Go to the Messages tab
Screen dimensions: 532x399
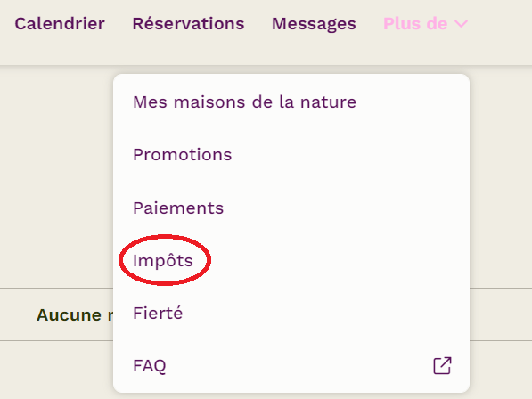pyautogui.click(x=314, y=24)
